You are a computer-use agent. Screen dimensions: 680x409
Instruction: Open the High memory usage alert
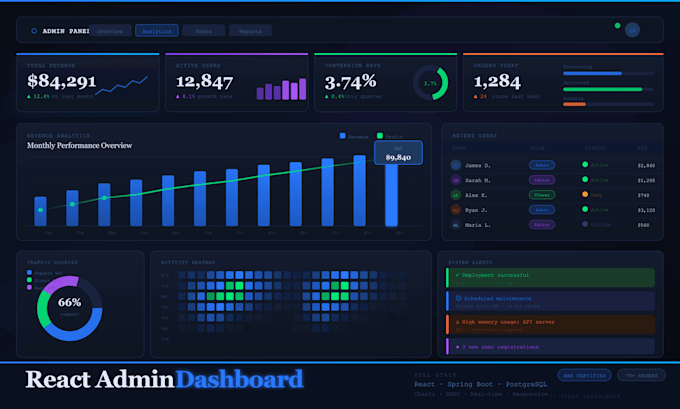point(550,324)
